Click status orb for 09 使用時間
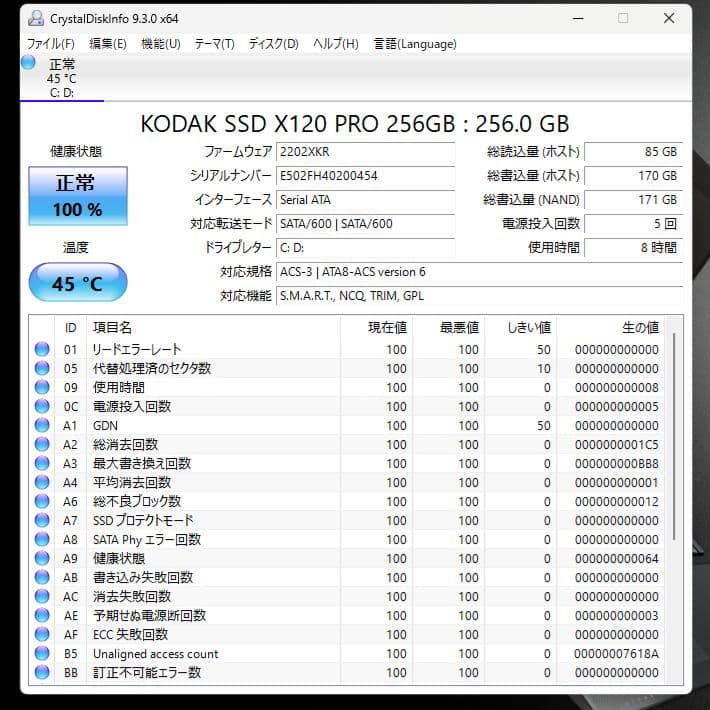Viewport: 710px width, 710px height. coord(42,387)
